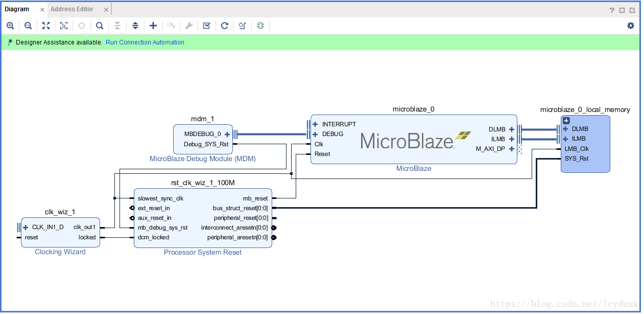Select the Clocking Wizard block label
The height and width of the screenshot is (314, 644).
60,252
